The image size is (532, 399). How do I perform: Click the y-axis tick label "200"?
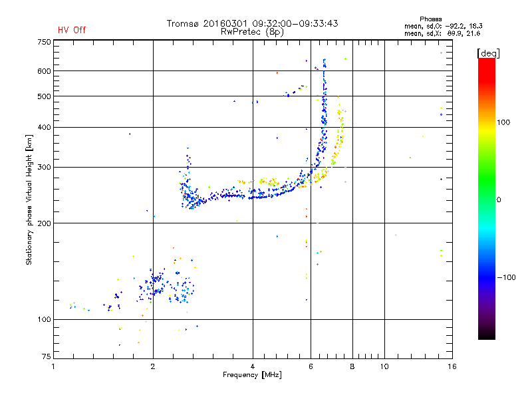44,223
